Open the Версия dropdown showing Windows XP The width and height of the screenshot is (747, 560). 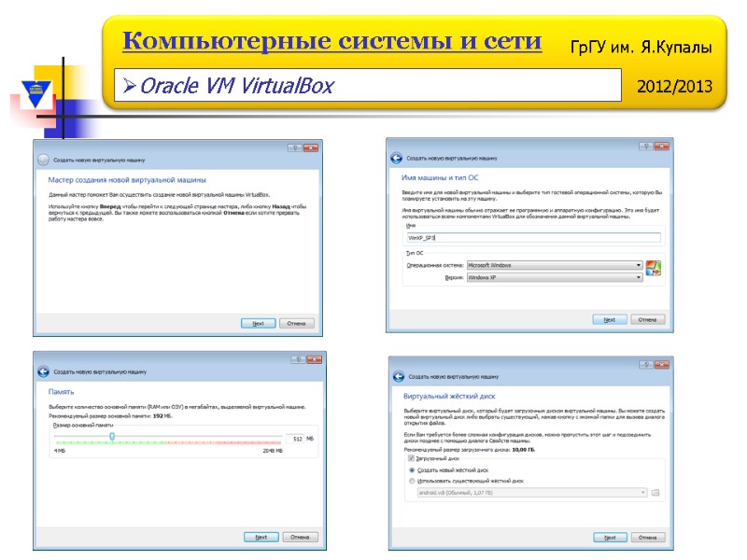point(555,277)
